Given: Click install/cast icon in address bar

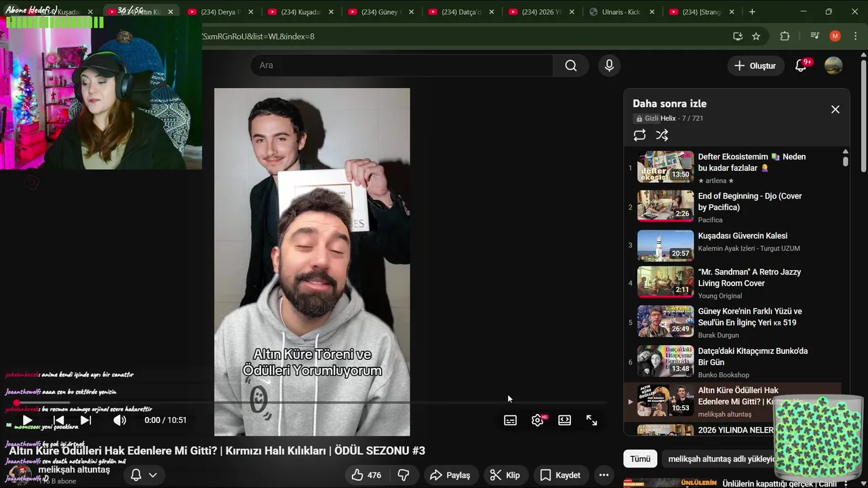Looking at the screenshot, I should [x=738, y=36].
